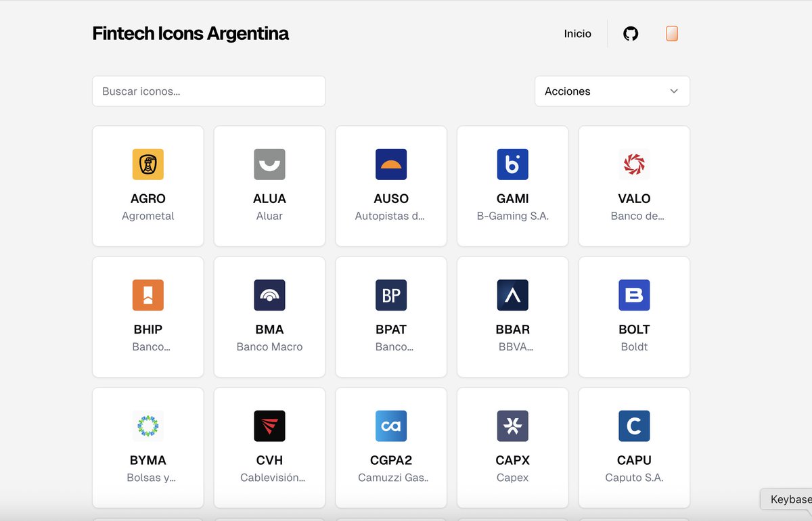812x521 pixels.
Task: Click the BHIP ticker text
Action: coord(148,330)
